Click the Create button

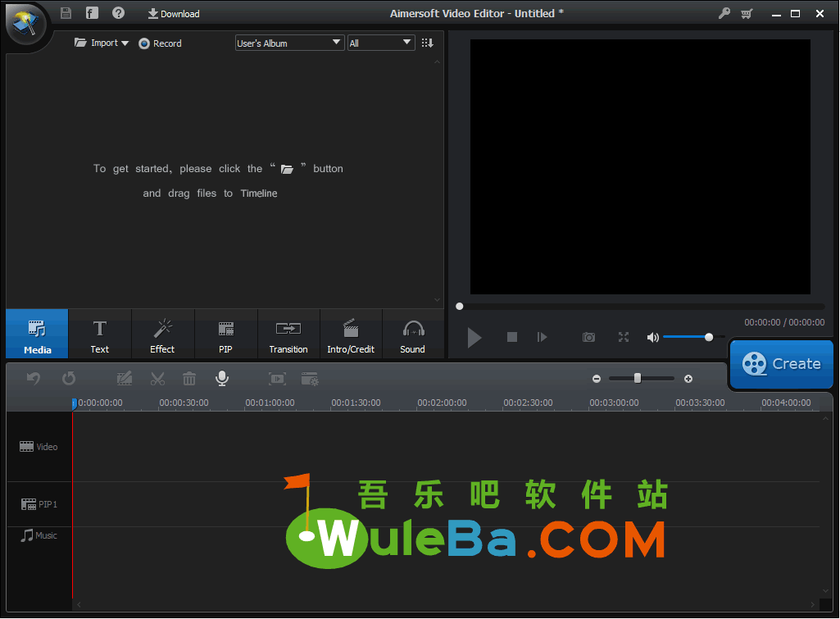[782, 364]
